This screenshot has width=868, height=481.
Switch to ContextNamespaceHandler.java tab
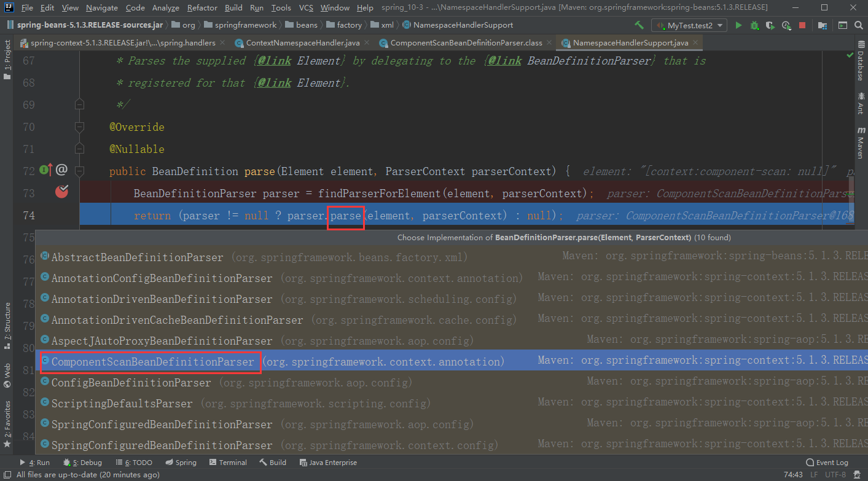[303, 43]
